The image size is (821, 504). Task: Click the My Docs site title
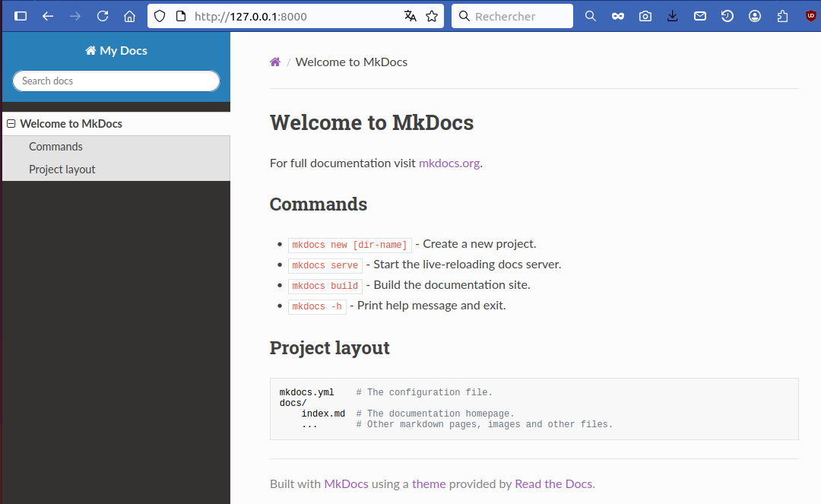(x=116, y=51)
